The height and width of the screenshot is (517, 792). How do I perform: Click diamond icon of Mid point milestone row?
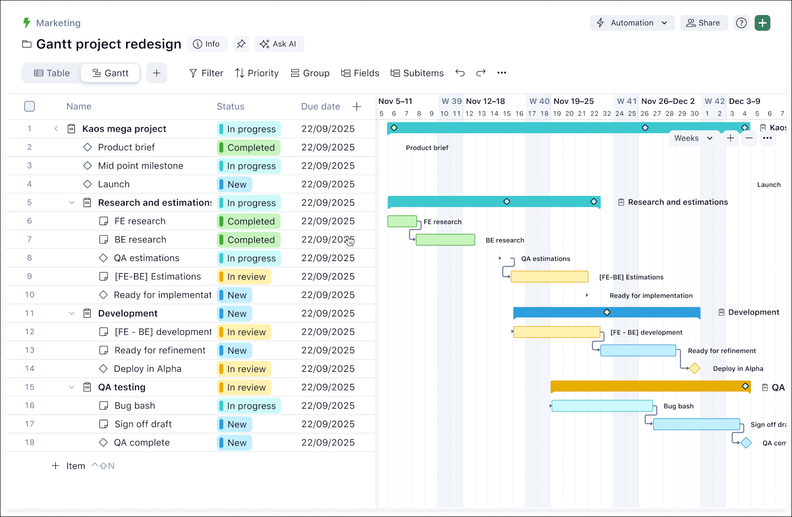(87, 166)
